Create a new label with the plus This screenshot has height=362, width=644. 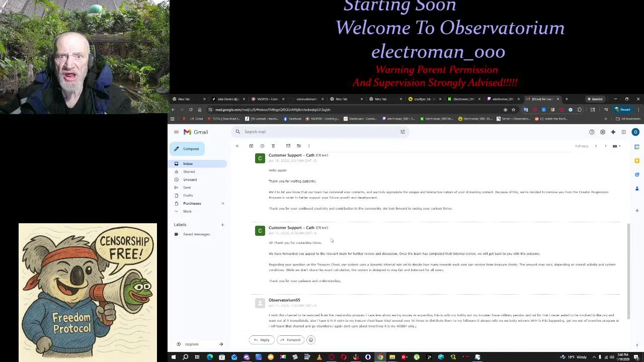[222, 225]
